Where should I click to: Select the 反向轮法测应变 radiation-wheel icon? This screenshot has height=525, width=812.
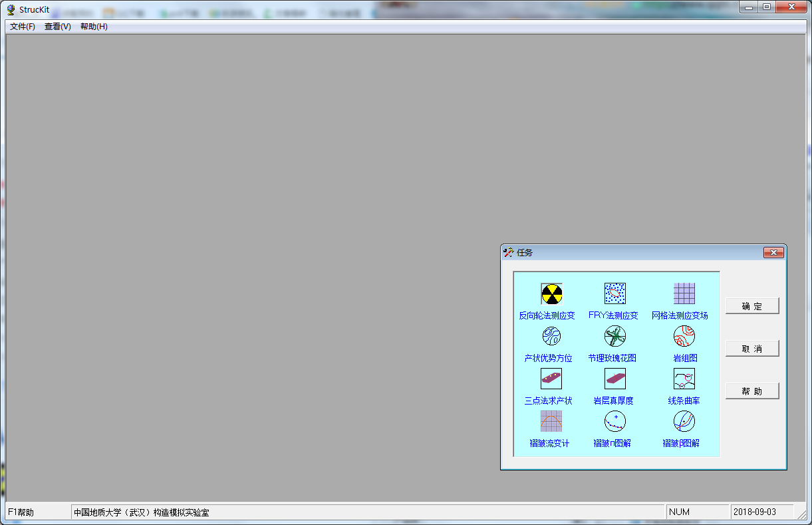(551, 293)
